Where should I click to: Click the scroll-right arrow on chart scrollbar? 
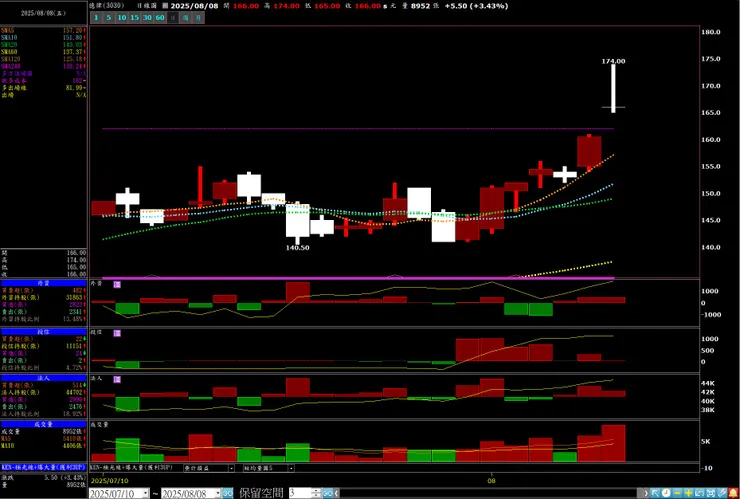pos(646,493)
